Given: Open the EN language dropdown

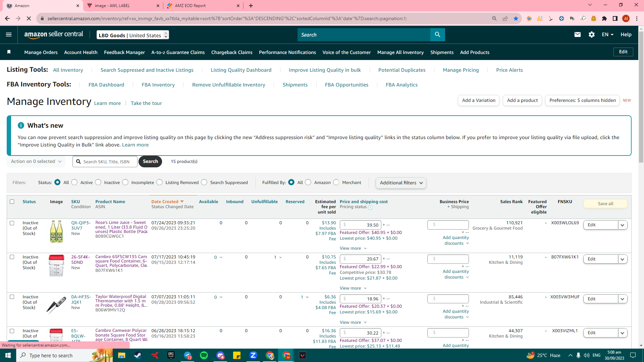Looking at the screenshot, I should coord(607,35).
